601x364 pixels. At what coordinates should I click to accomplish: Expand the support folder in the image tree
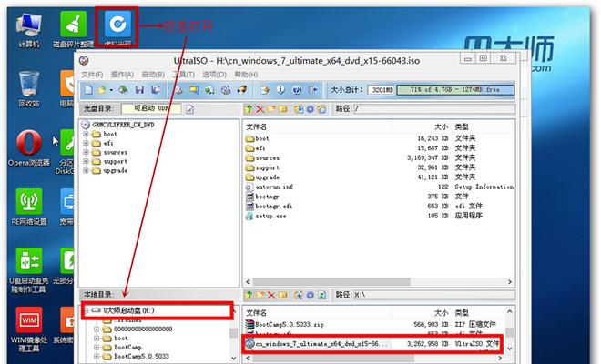point(86,162)
